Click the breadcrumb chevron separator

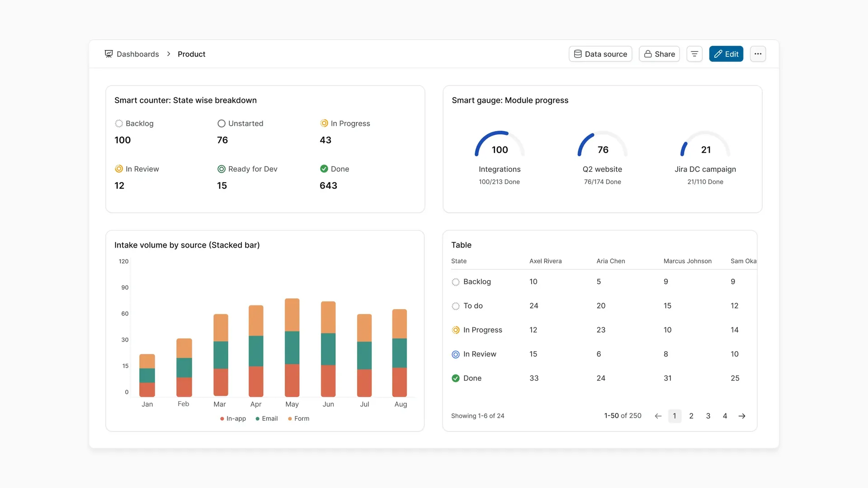(169, 54)
